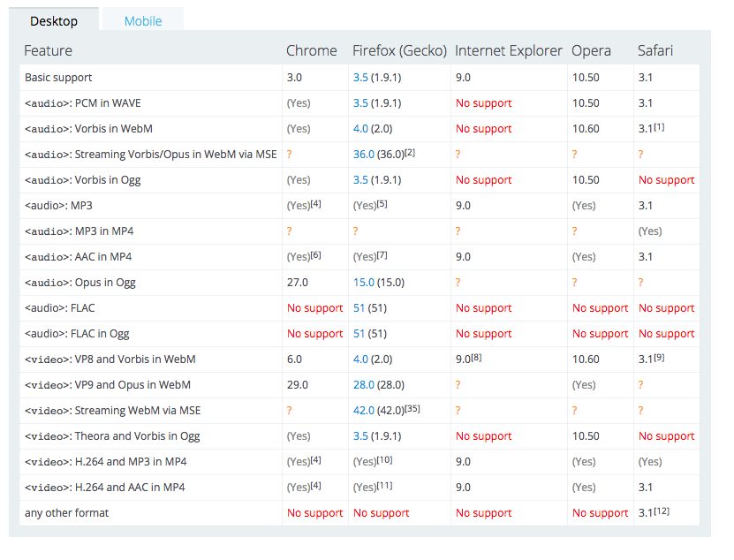Viewport: 734px width, 560px height.
Task: Click '<video>: VP8 and Vorbis in WebM' cell
Action: [x=151, y=359]
